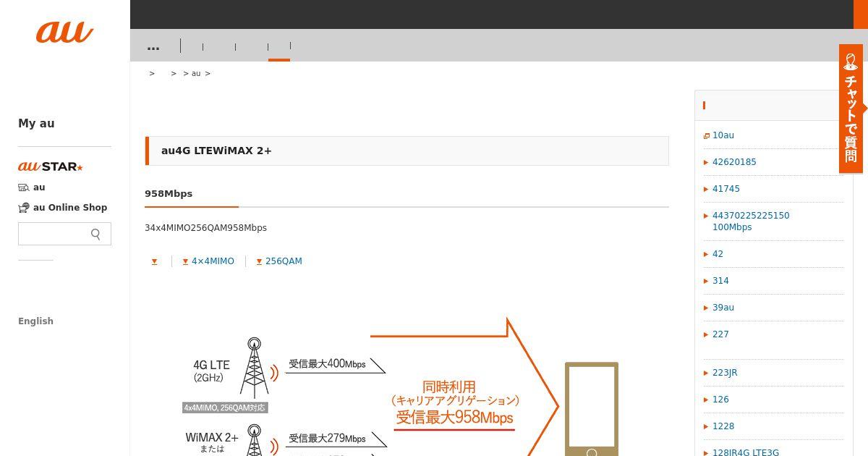Screen dimensions: 868x456
Task: Click arrow bullet beside 227
Action: pyautogui.click(x=706, y=334)
